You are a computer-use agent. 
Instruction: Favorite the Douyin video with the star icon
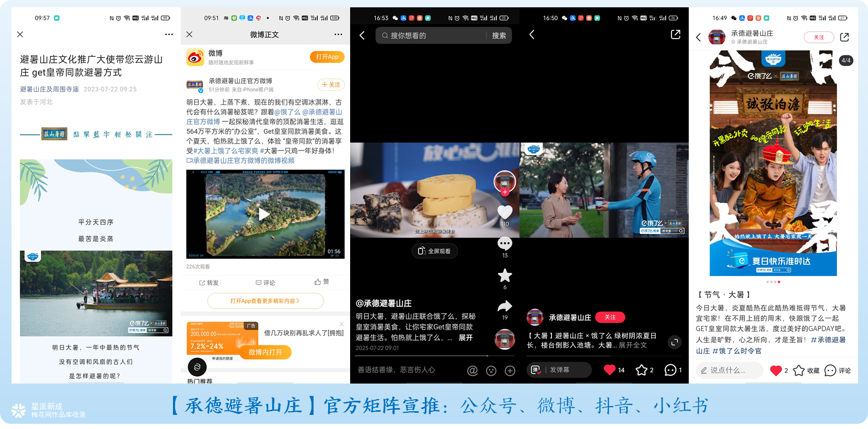[x=505, y=275]
